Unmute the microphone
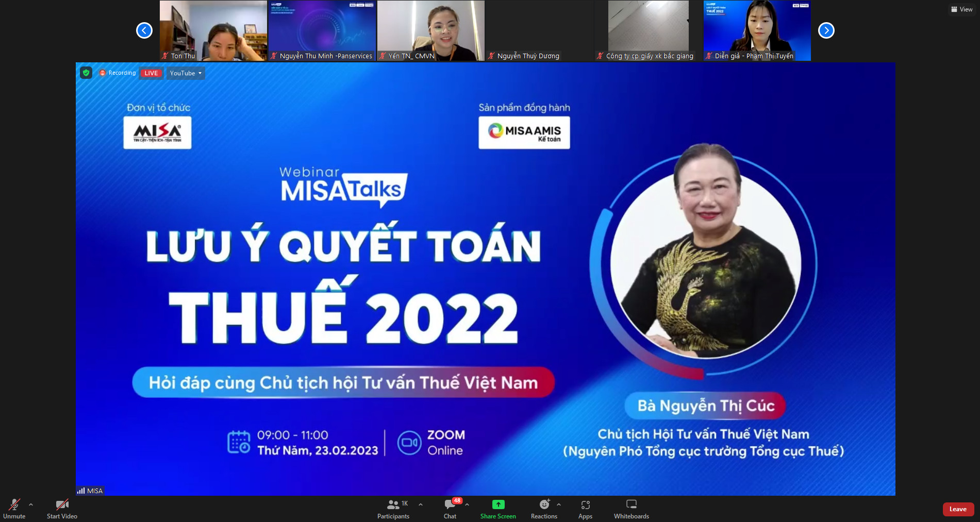The width and height of the screenshot is (980, 522). click(14, 509)
